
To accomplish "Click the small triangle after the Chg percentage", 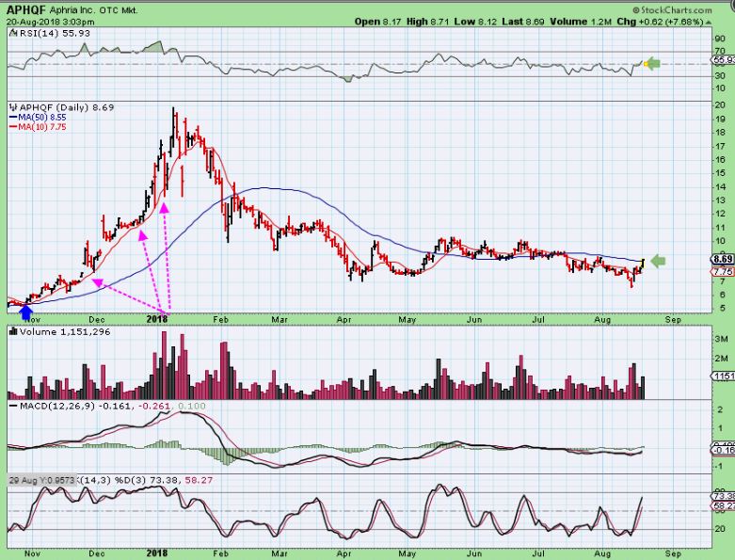I will point(709,22).
